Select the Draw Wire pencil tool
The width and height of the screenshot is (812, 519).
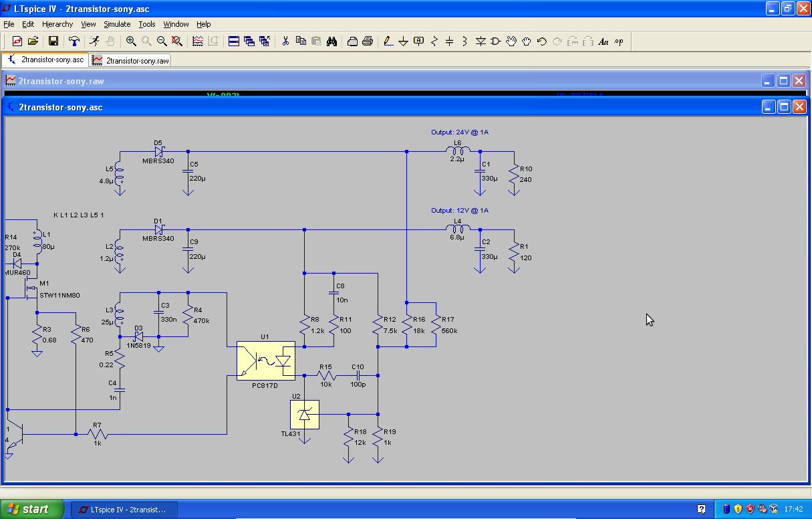[x=388, y=41]
